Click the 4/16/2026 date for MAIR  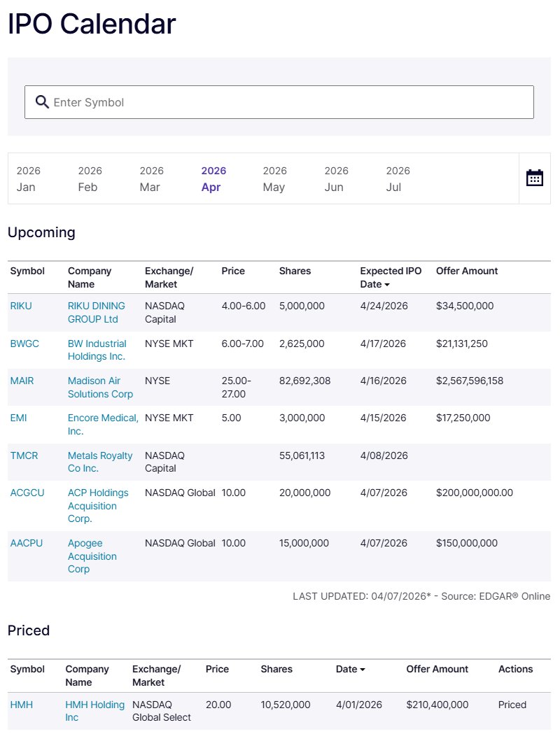click(384, 381)
